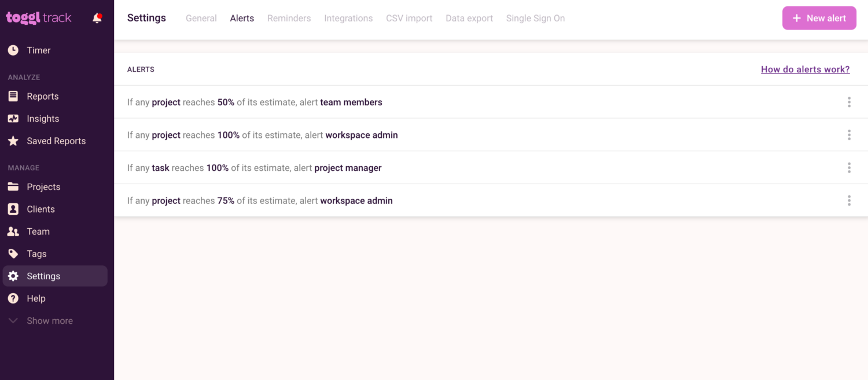Select the Clients entry in the sidebar
This screenshot has width=868, height=380.
point(40,209)
